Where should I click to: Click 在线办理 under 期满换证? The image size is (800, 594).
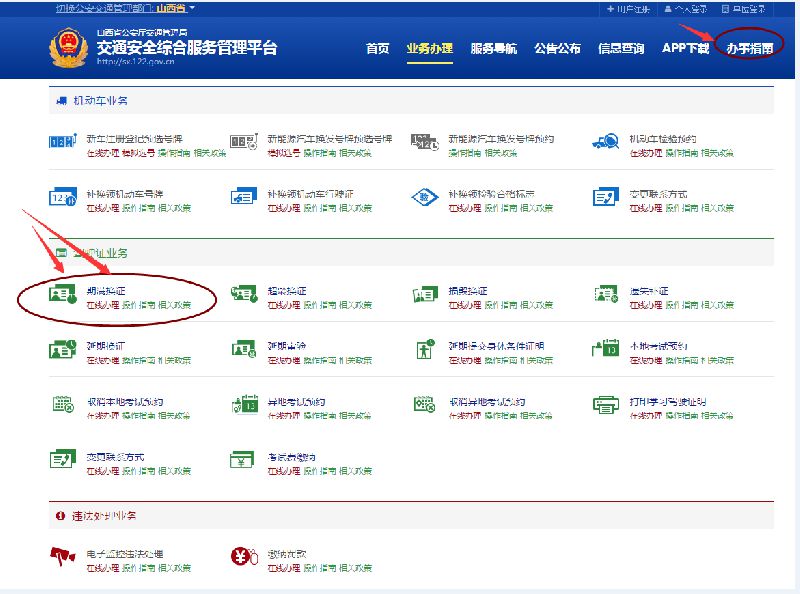102,304
